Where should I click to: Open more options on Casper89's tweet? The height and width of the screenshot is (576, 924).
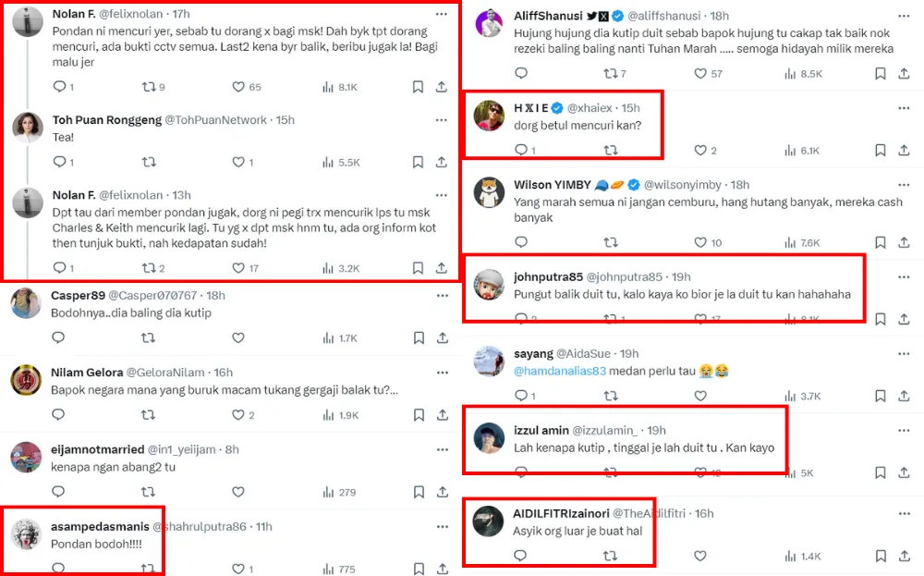pos(442,295)
